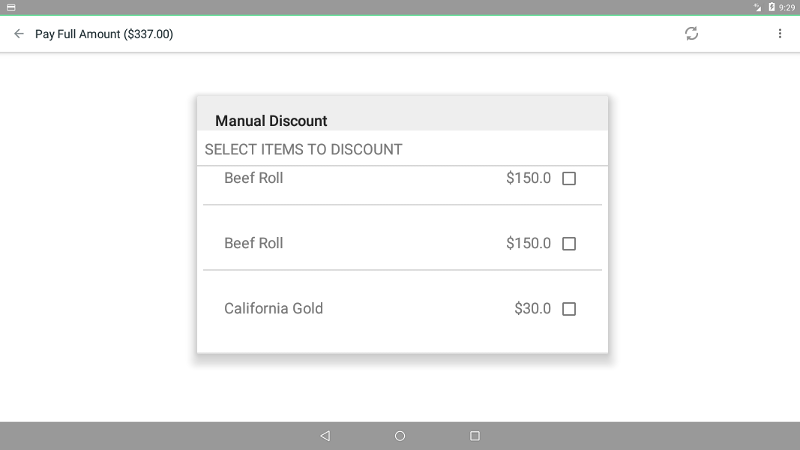
Task: Click the $30.0 price of California Gold
Action: point(533,308)
